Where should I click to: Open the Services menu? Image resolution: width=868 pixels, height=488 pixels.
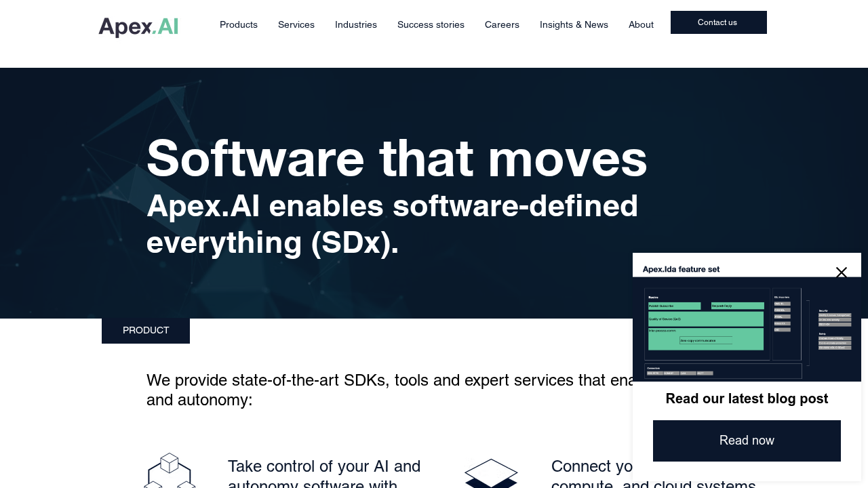296,24
